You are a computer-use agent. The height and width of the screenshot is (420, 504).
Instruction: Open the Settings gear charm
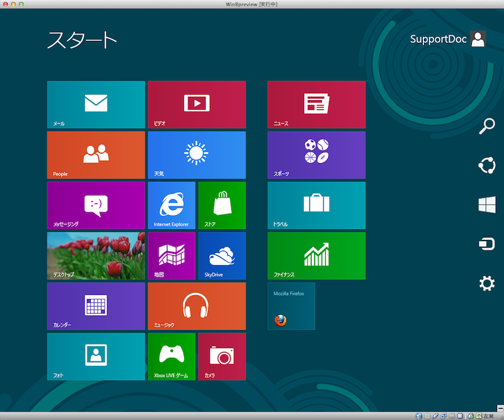(x=487, y=283)
